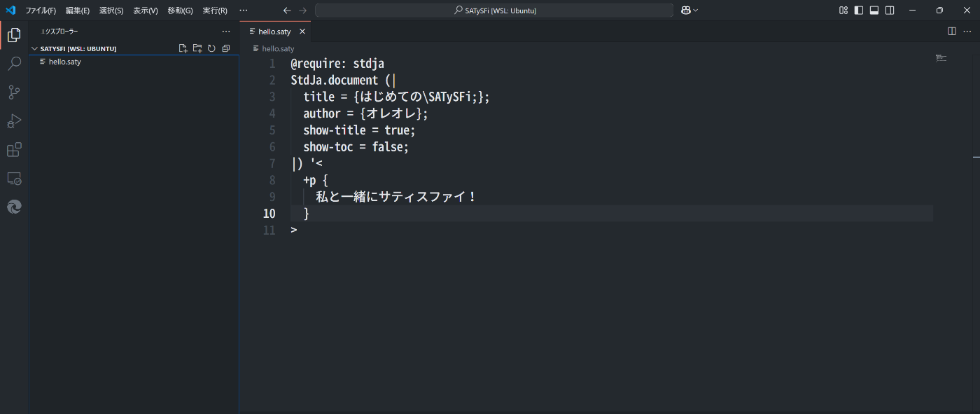Toggle the bottom panel visibility
Image resolution: width=980 pixels, height=414 pixels.
(874, 11)
